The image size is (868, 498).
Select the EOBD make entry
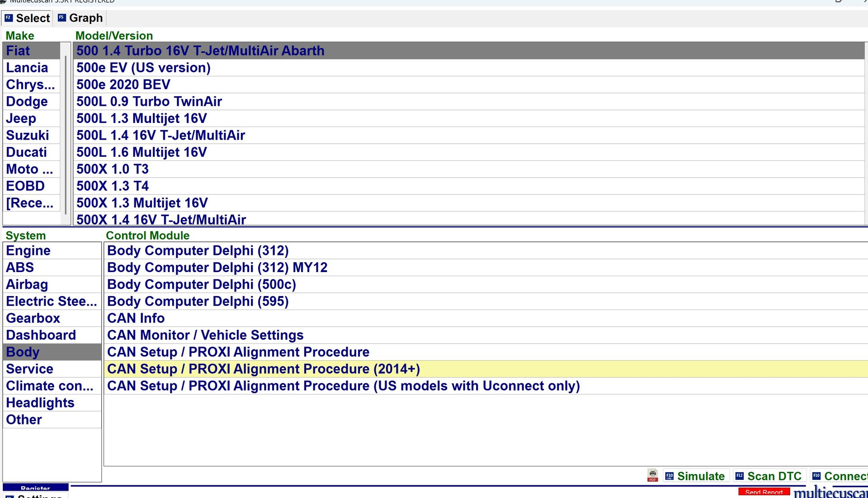[25, 186]
